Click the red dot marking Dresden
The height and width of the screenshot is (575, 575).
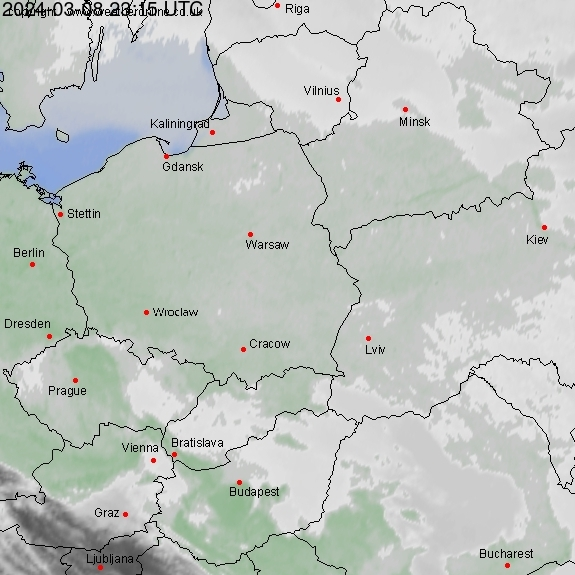50,336
